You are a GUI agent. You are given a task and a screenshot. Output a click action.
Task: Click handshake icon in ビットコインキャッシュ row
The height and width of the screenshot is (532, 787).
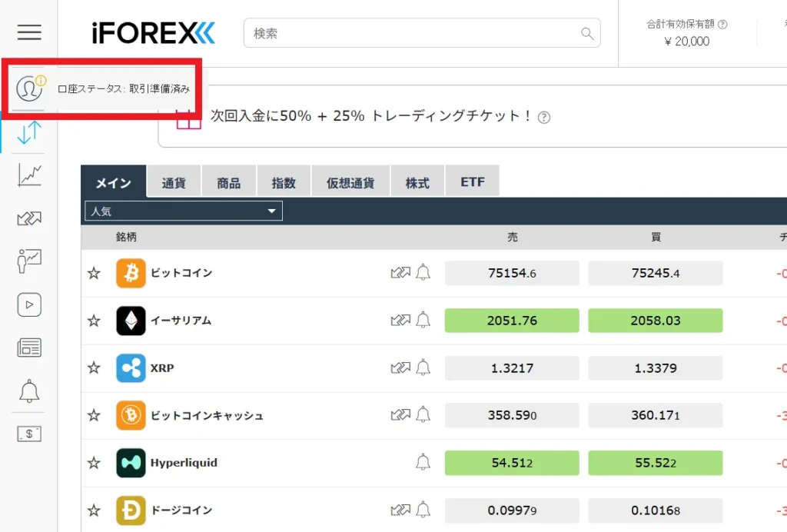tap(400, 414)
